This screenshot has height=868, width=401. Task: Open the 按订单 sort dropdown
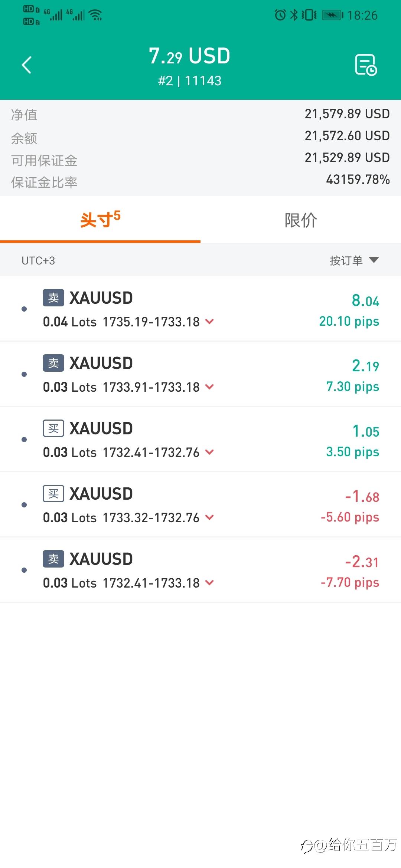354,260
